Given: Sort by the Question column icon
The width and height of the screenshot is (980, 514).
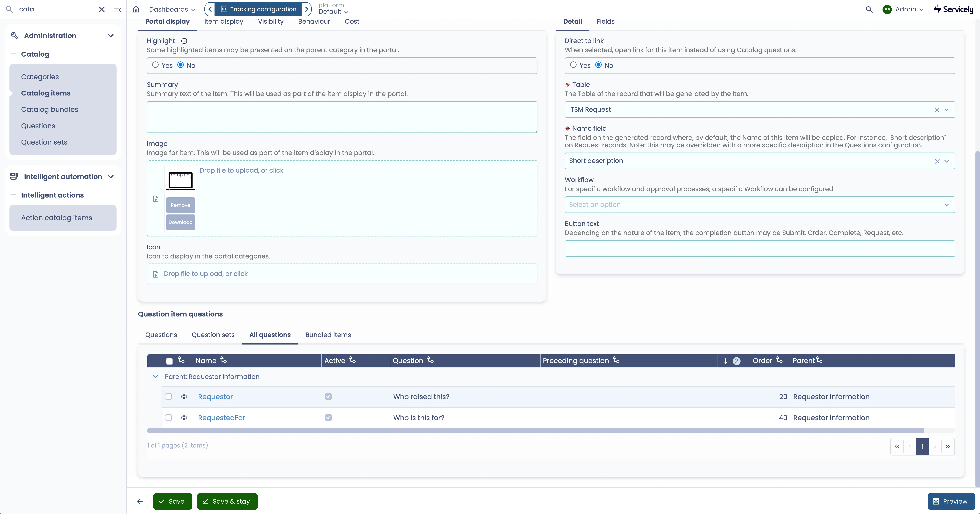Looking at the screenshot, I should click(x=430, y=360).
